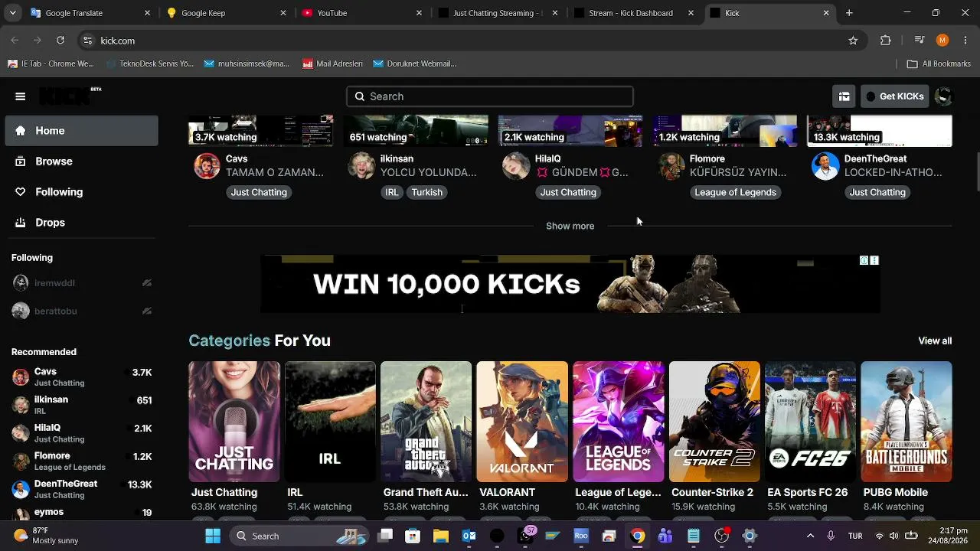The image size is (980, 551).
Task: Open the WIN 10,000 KICKs banner
Action: coord(570,284)
